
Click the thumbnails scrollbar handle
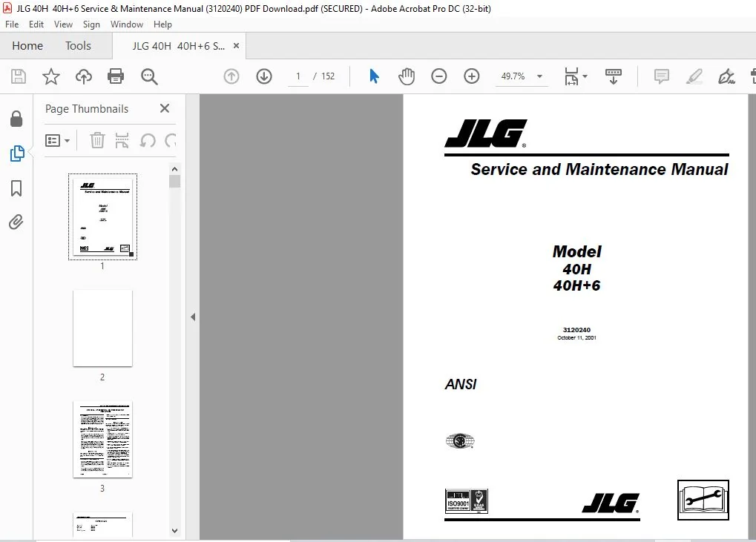pyautogui.click(x=174, y=181)
